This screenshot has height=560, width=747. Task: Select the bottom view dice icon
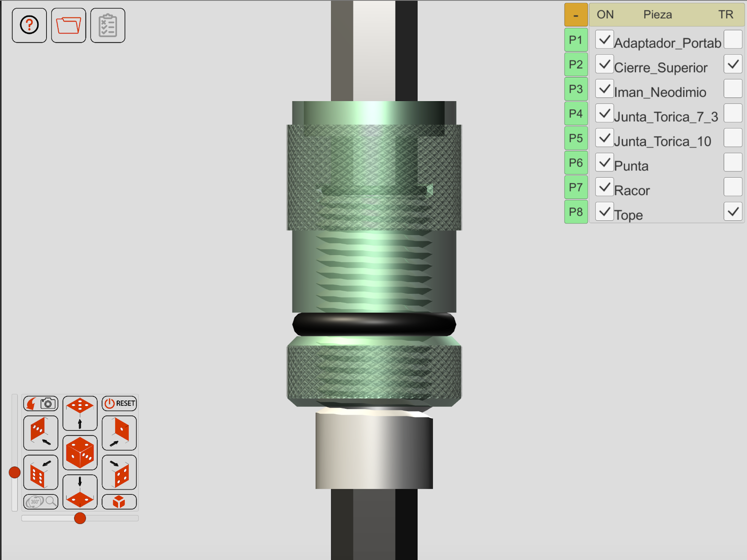pyautogui.click(x=80, y=492)
